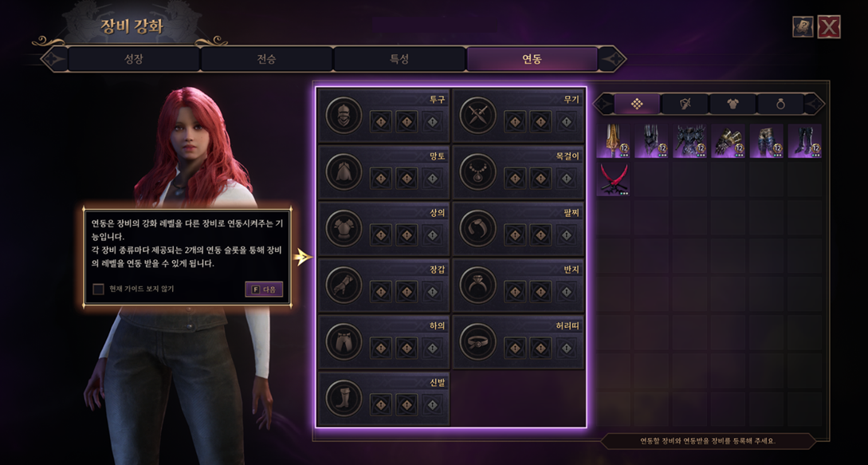Choose the gloves (장갑) equipment icon

tap(344, 285)
